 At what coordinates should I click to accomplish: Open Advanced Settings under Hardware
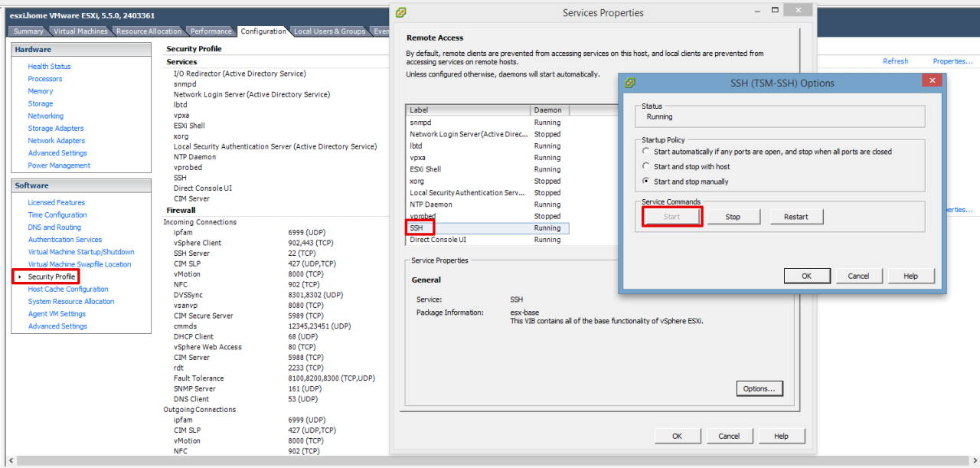click(x=57, y=152)
